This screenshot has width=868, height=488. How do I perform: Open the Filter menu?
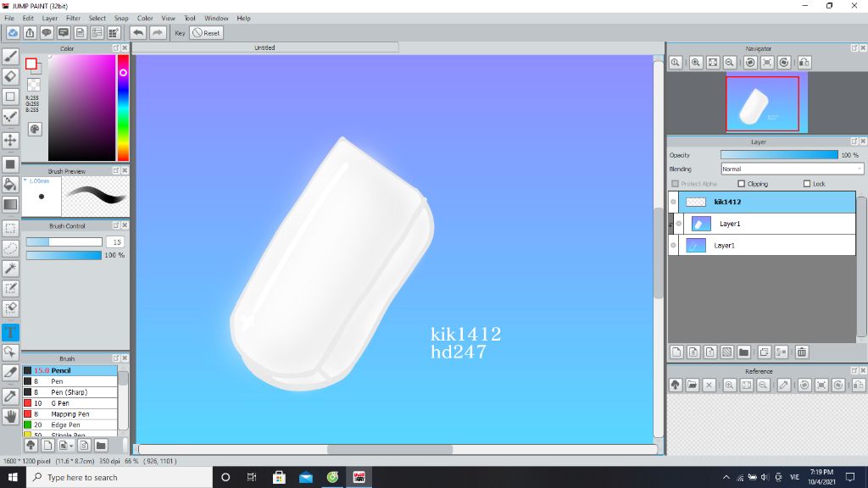[x=73, y=19]
